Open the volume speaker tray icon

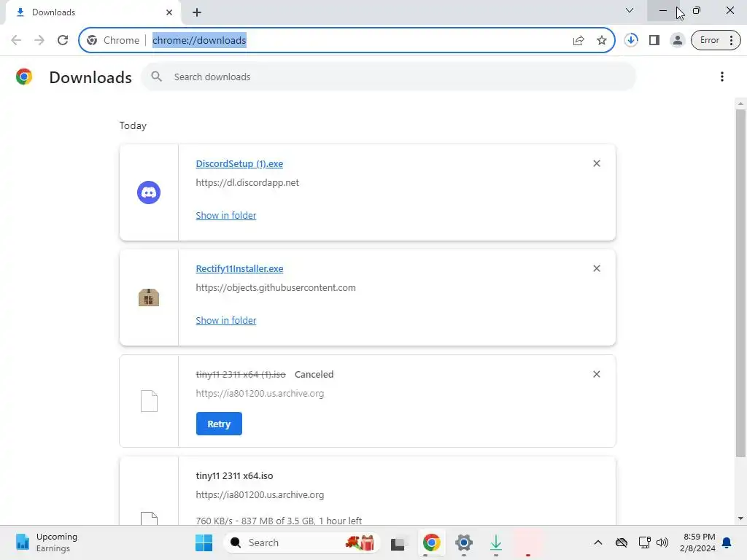(x=662, y=542)
